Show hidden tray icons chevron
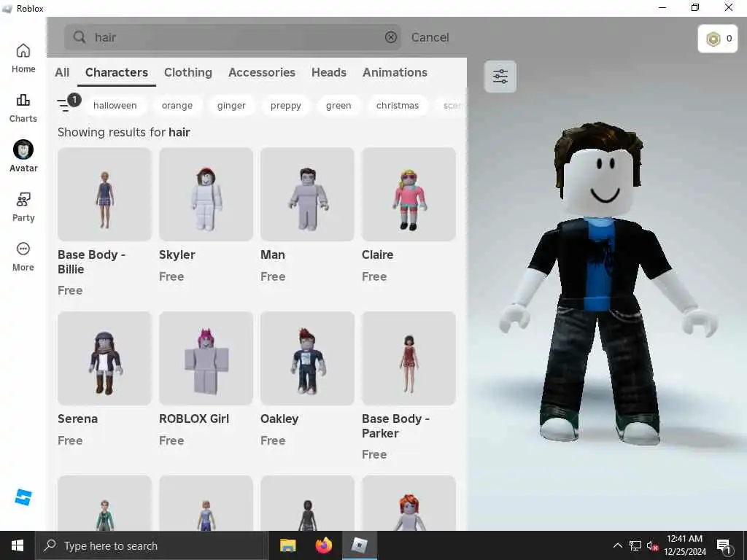Screen dimensions: 747x560 [x=617, y=545]
